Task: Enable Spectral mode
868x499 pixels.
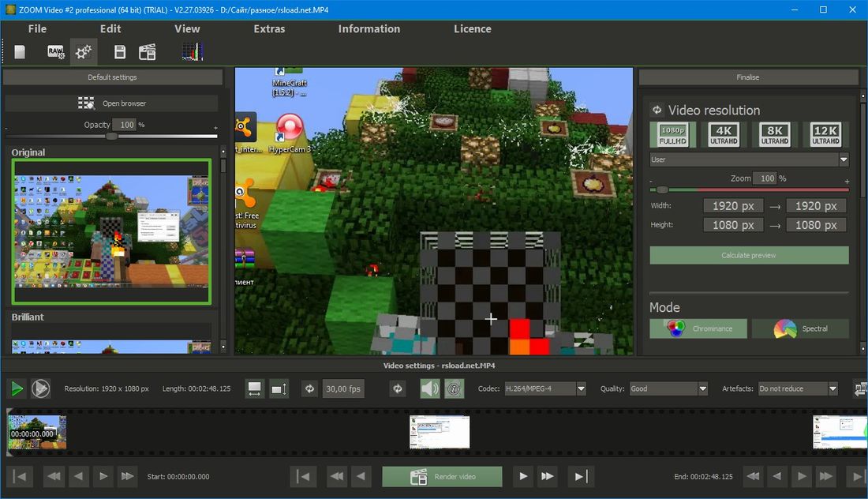Action: click(800, 328)
